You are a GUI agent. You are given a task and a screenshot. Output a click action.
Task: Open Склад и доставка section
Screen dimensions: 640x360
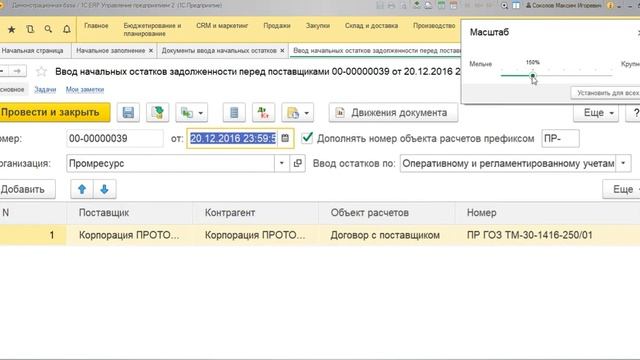tap(371, 26)
